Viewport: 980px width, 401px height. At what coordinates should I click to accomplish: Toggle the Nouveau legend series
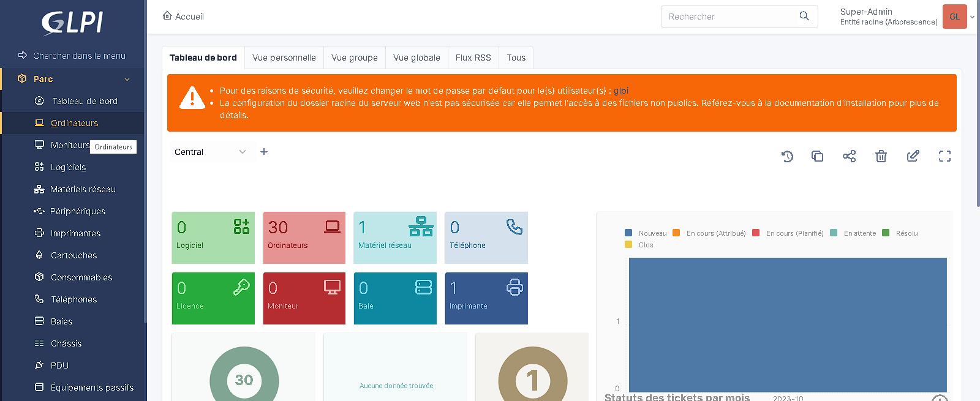(x=646, y=233)
